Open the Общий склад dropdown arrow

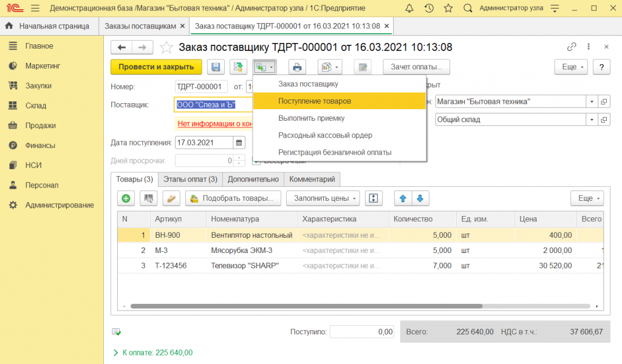(592, 120)
